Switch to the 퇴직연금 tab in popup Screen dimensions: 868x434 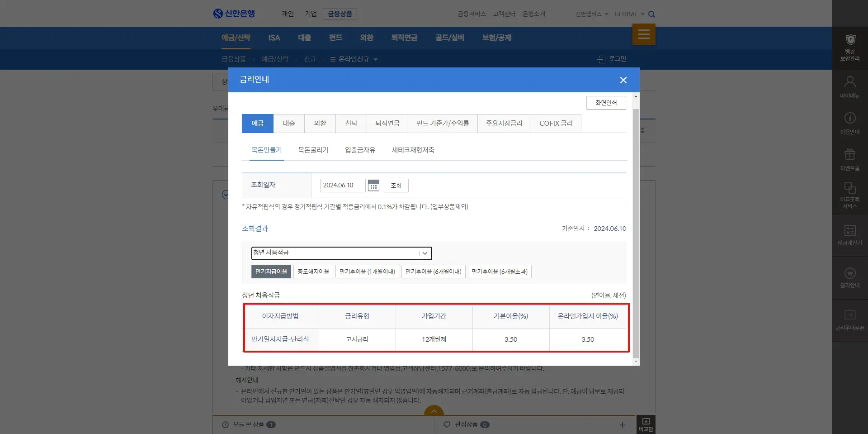click(387, 124)
